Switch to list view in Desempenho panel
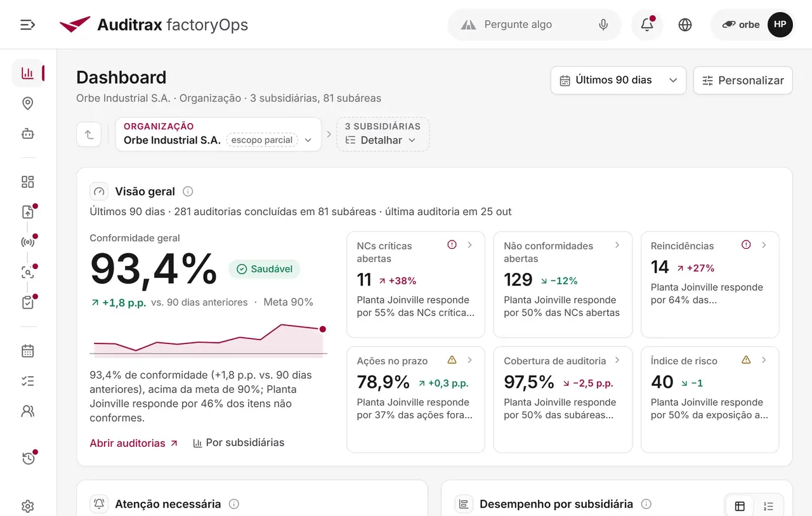Viewport: 812px width, 516px height. (x=768, y=506)
